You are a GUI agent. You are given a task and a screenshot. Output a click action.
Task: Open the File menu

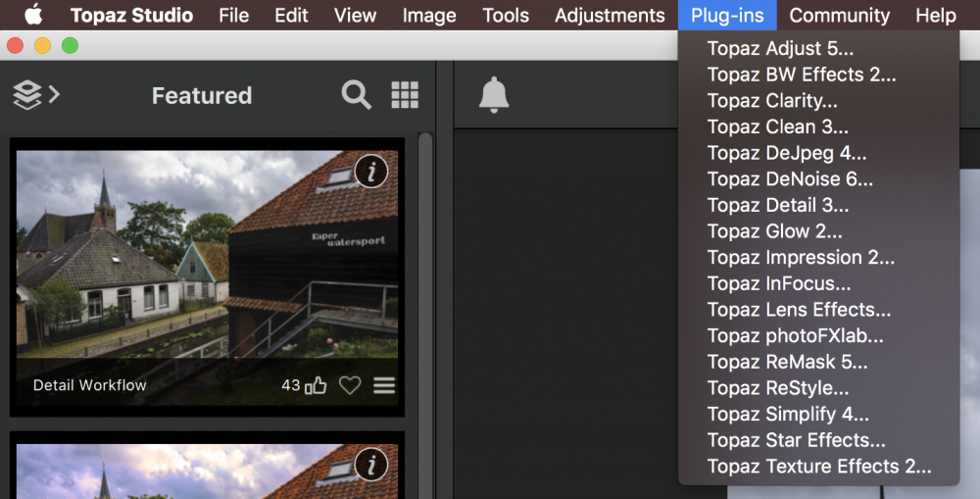coord(234,15)
